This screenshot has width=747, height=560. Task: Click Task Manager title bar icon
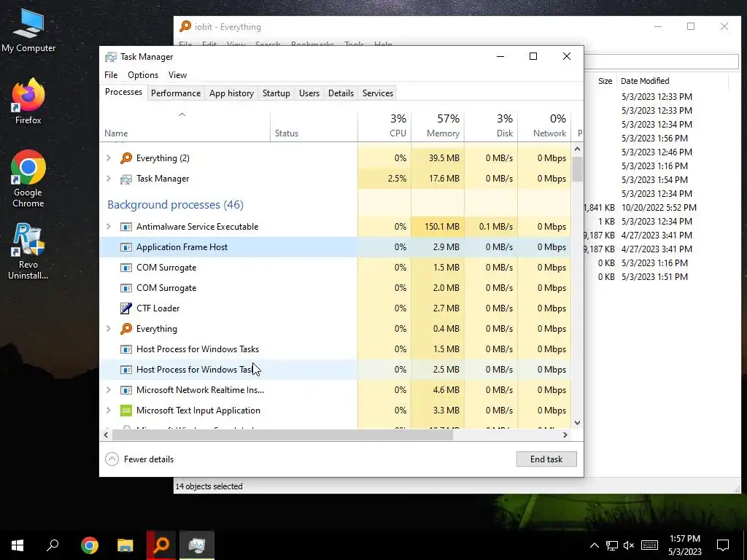[111, 57]
